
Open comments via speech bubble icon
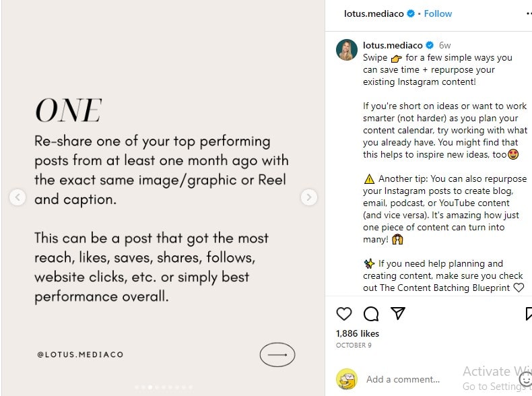point(371,314)
